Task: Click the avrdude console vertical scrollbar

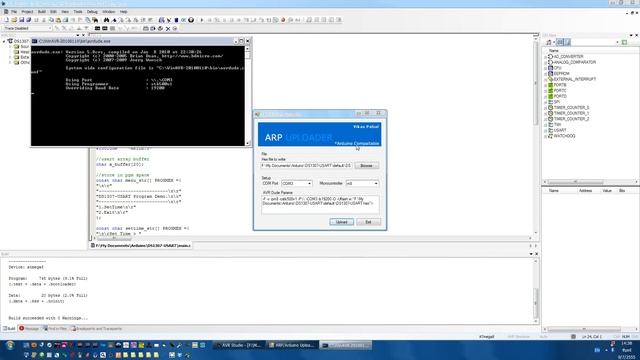Action: click(x=247, y=96)
